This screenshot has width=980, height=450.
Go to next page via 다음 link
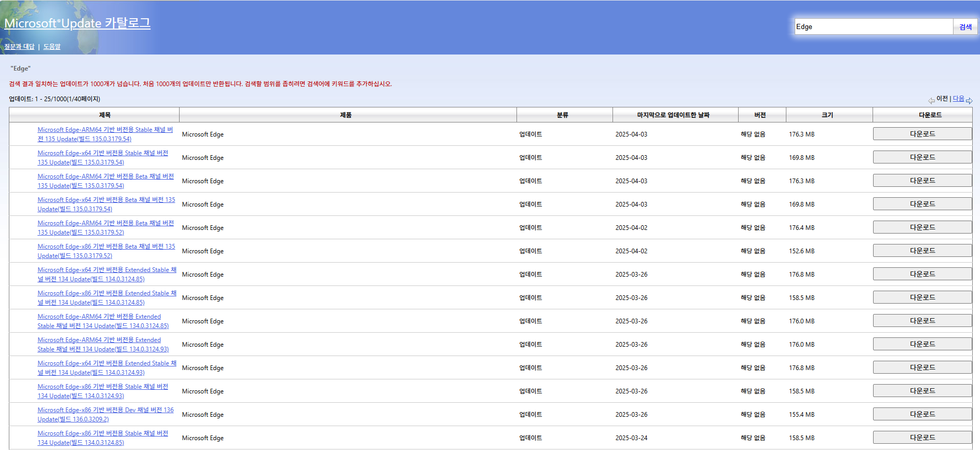pyautogui.click(x=958, y=99)
